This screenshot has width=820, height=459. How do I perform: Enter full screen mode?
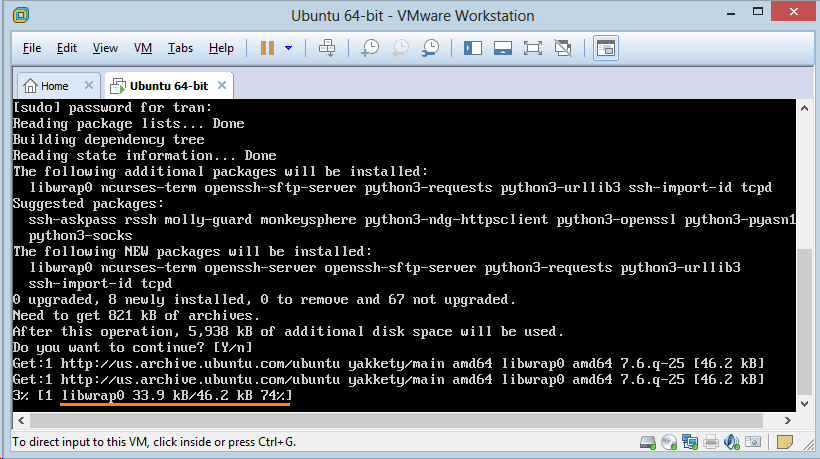pyautogui.click(x=532, y=48)
